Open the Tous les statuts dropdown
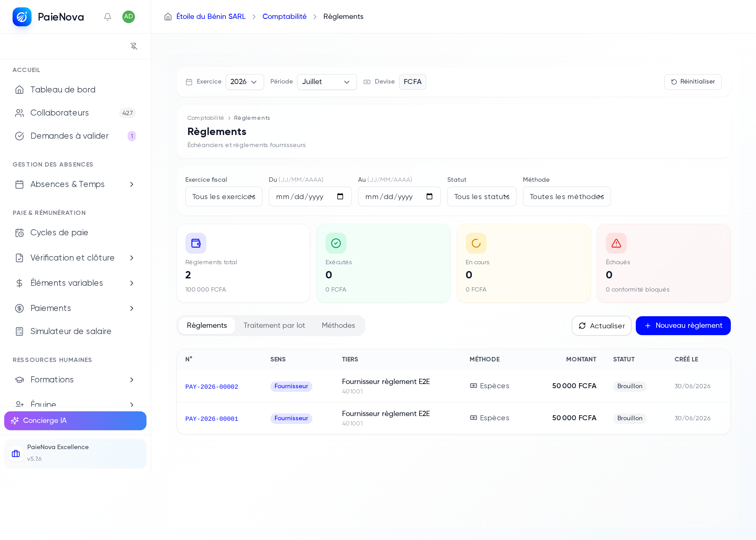The image size is (756, 540). pyautogui.click(x=481, y=196)
